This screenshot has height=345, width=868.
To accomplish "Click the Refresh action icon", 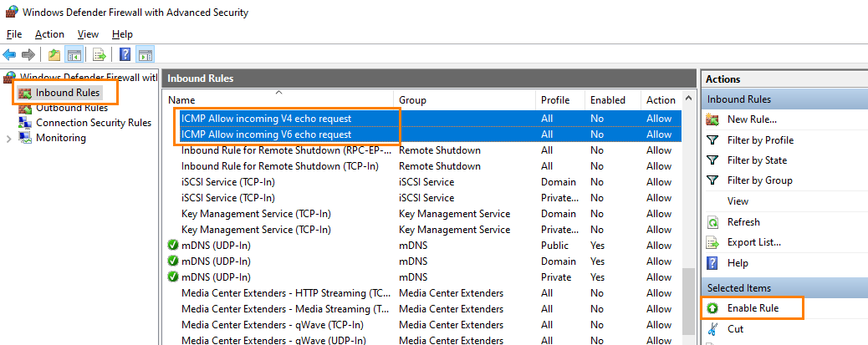I will 712,222.
